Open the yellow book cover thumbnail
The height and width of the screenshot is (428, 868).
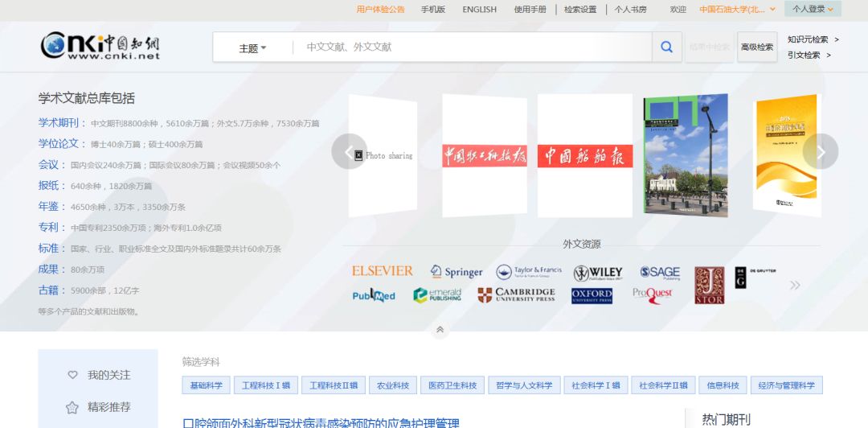point(787,155)
